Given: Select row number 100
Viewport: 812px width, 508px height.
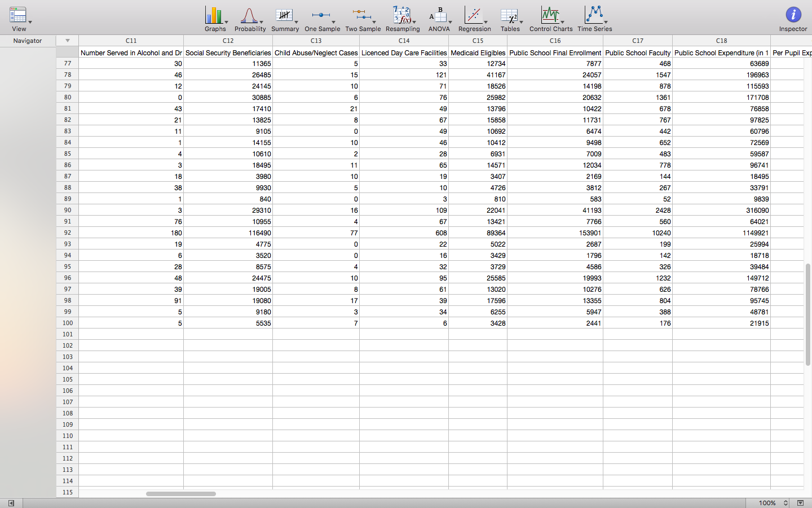Looking at the screenshot, I should 68,323.
